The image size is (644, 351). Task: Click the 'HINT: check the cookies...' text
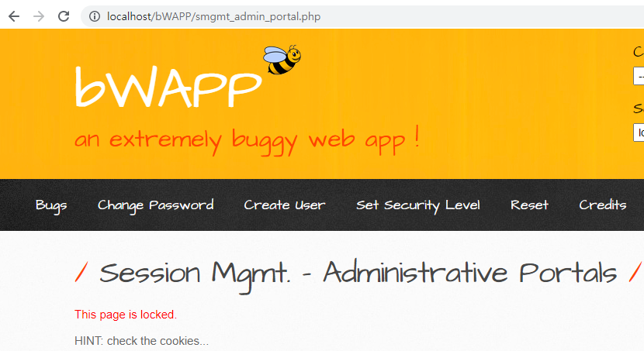point(142,341)
